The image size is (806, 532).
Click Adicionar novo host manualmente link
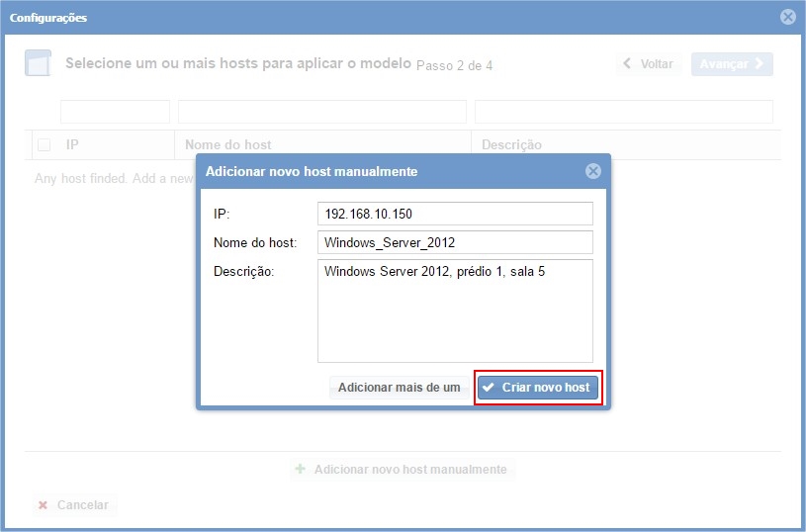pyautogui.click(x=402, y=470)
